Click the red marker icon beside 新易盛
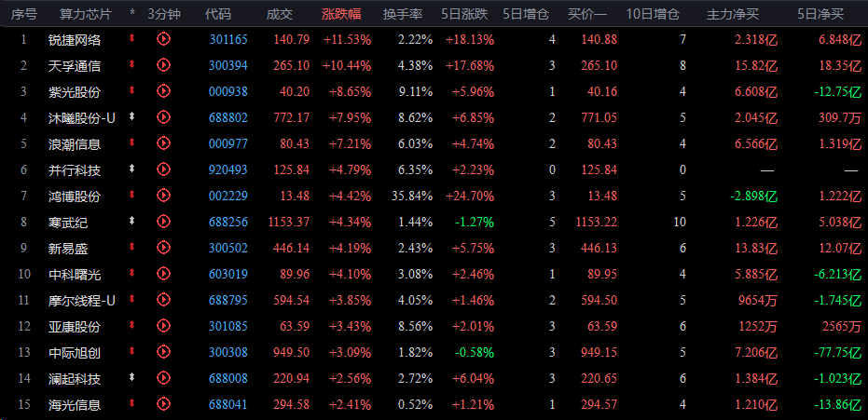 pos(131,247)
